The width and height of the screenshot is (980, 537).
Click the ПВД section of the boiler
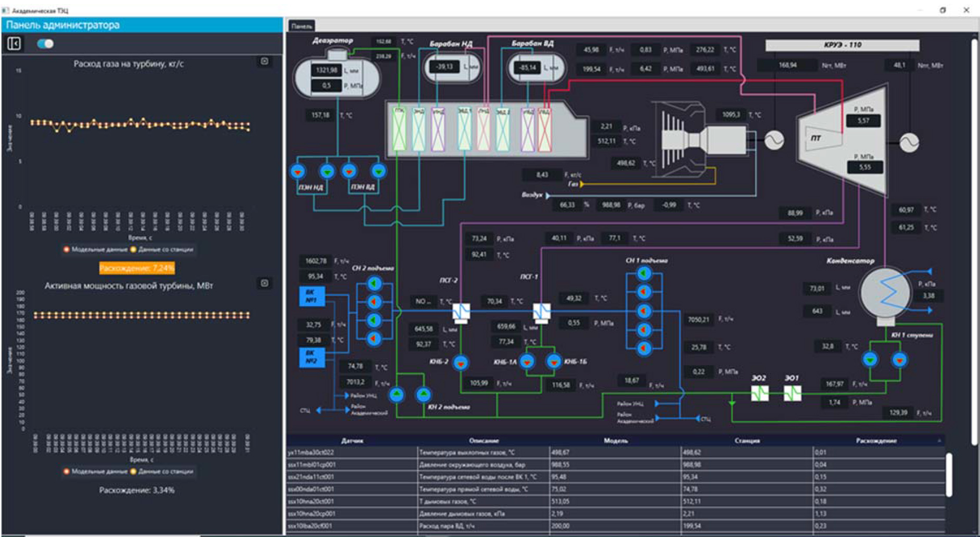tap(545, 130)
